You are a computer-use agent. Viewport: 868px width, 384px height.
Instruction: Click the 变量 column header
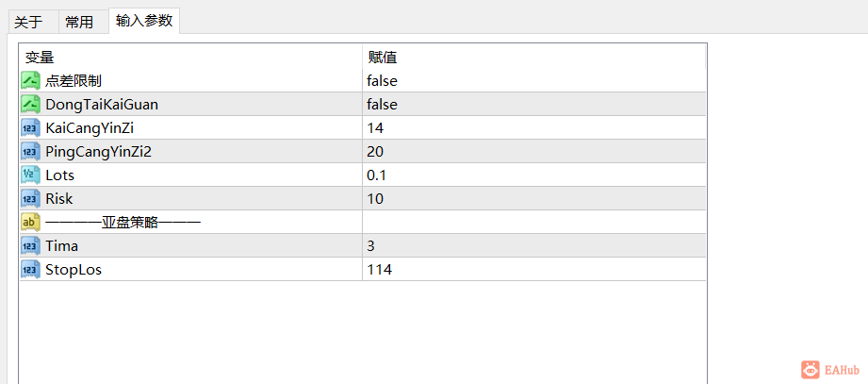click(x=191, y=57)
